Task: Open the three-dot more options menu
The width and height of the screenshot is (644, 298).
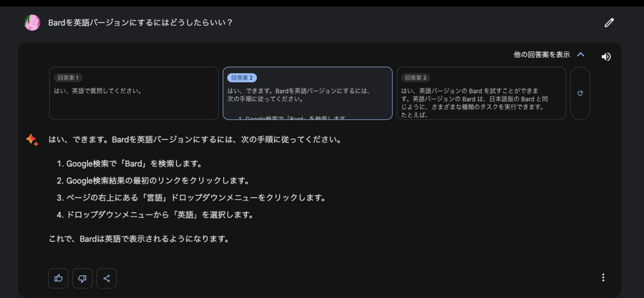Action: (x=603, y=277)
